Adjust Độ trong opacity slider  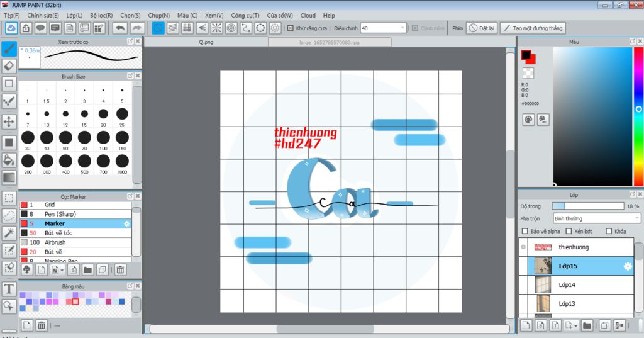point(588,206)
